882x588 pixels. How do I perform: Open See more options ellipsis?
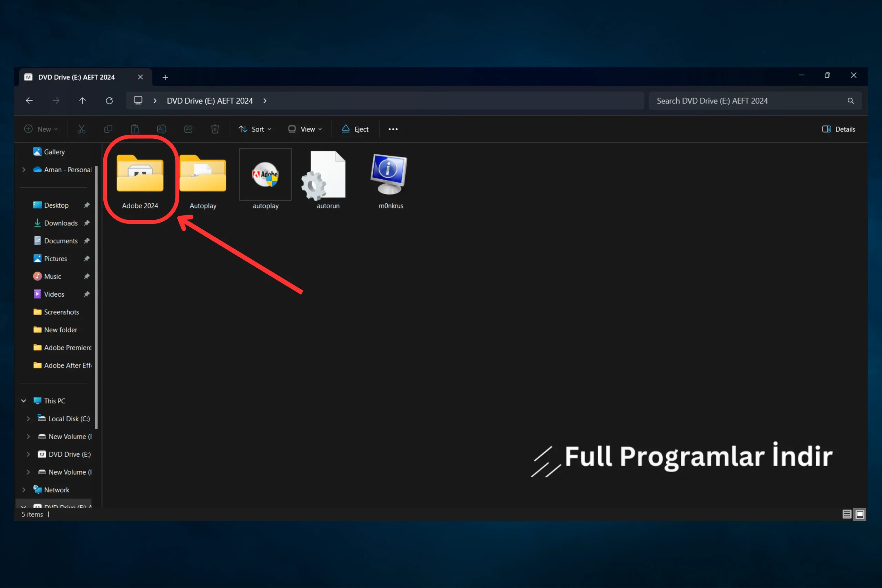pos(393,129)
